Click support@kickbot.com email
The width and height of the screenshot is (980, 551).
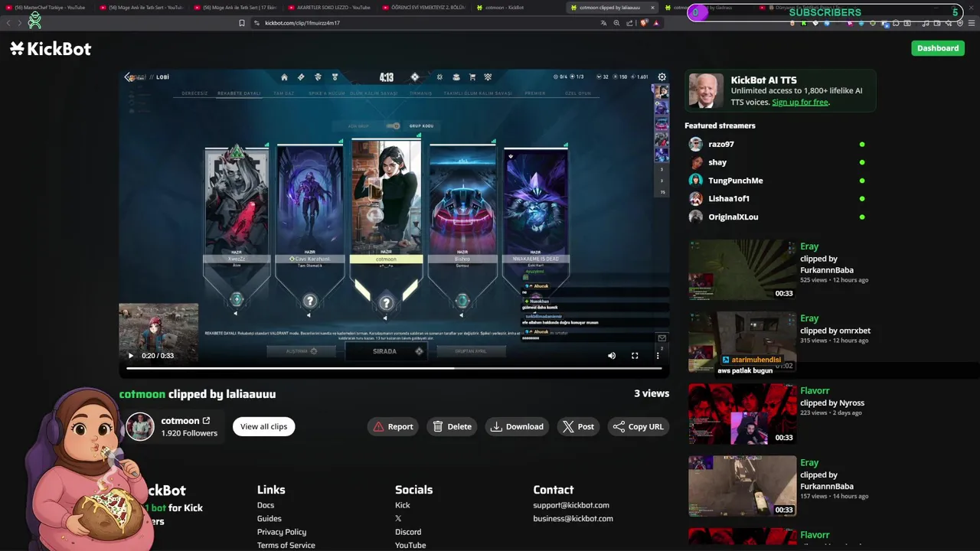tap(571, 505)
